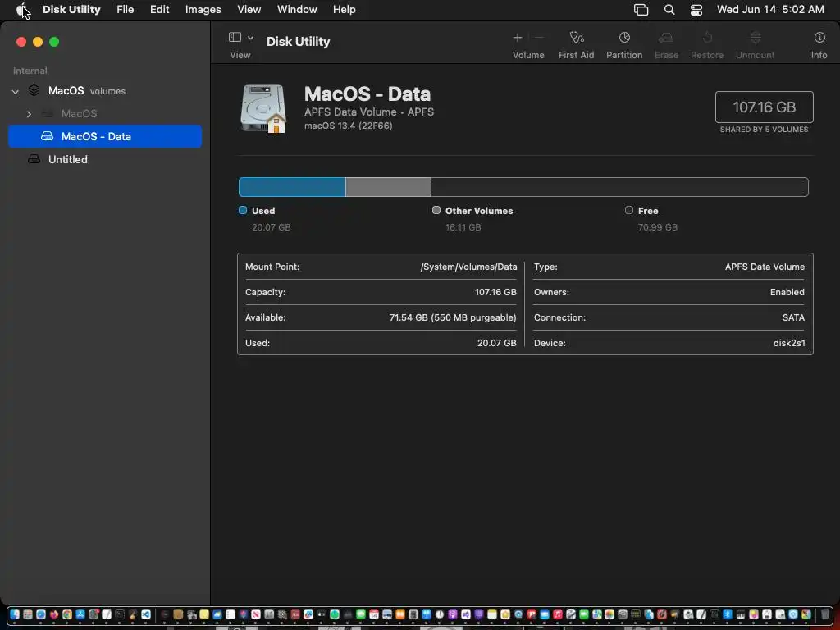Click the hard drive home volume image
840x630 pixels.
click(x=263, y=108)
